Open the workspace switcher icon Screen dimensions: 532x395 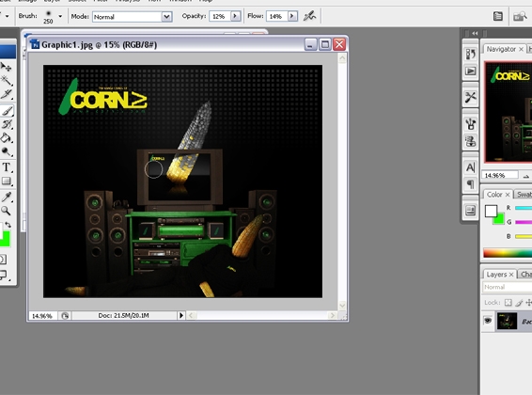(520, 16)
